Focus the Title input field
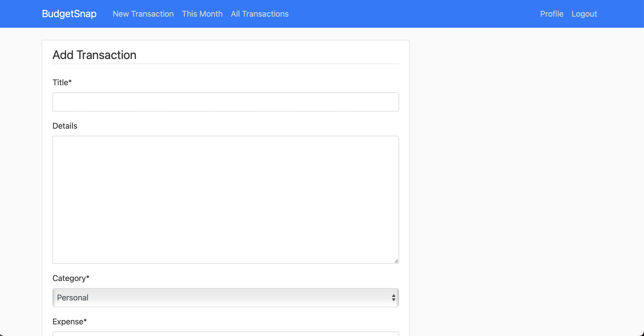Screen dimensions: 644x336 (x=226, y=102)
